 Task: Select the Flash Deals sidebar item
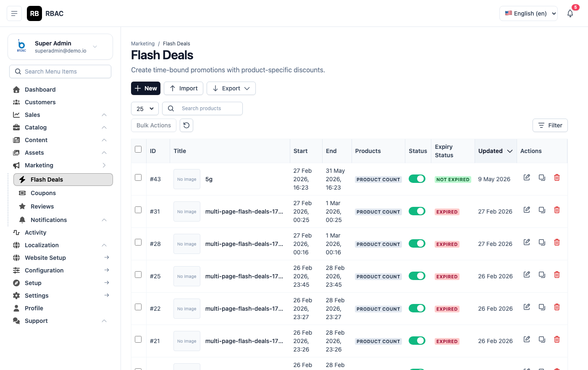point(63,180)
